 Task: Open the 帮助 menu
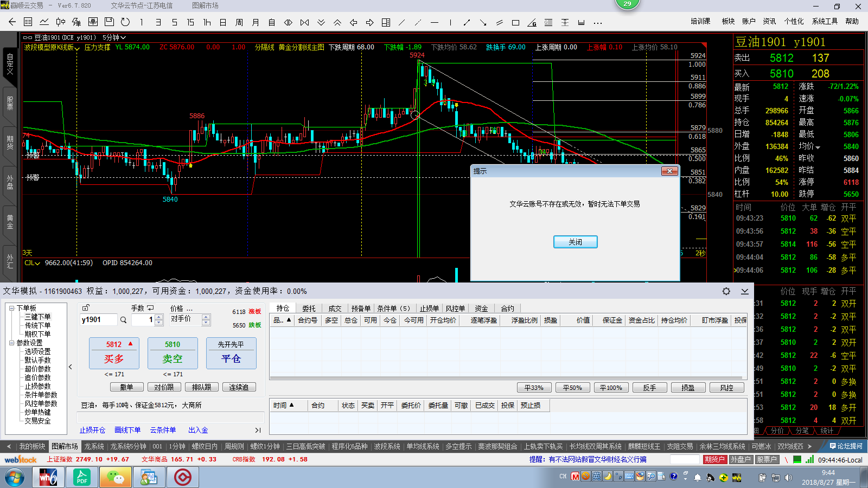(852, 21)
